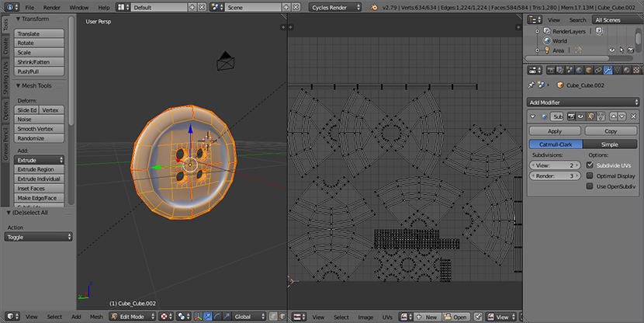Open the Scene properties tab
This screenshot has height=323, width=644.
pos(570,71)
